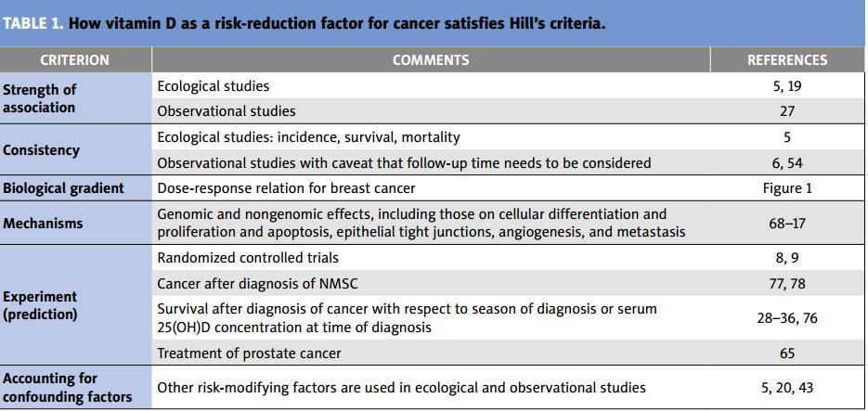Select "Randomized controlled trials" comment
The width and height of the screenshot is (868, 411).
pos(248,258)
